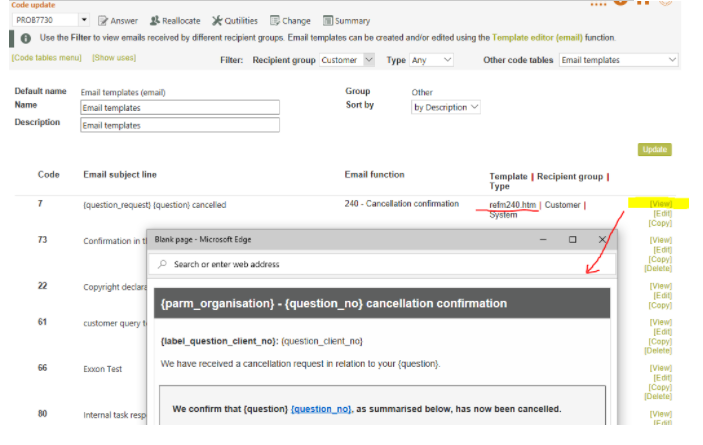The image size is (703, 445).
Task: Click Delete link for code 73
Action: tap(658, 268)
